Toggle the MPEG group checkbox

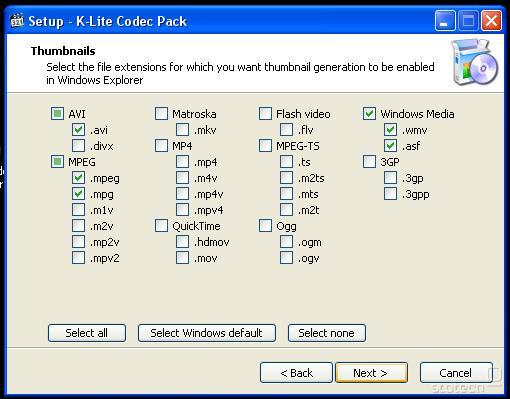tap(57, 162)
